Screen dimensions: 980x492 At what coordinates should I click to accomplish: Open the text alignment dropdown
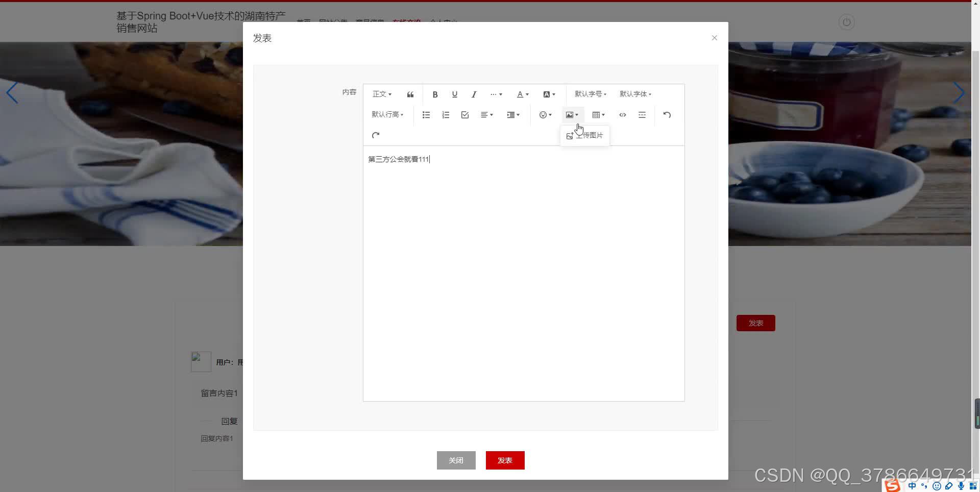pyautogui.click(x=487, y=115)
